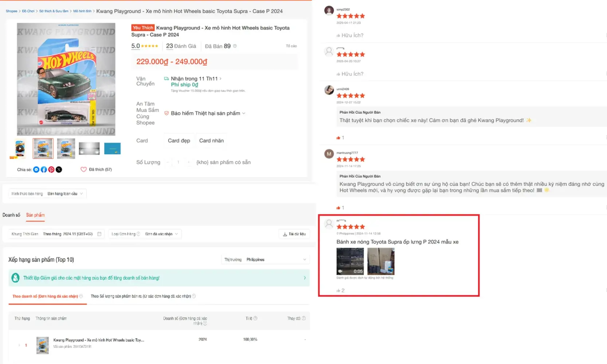Open simp2302's profile avatar
Screen dimensions: 607x364
click(x=329, y=10)
